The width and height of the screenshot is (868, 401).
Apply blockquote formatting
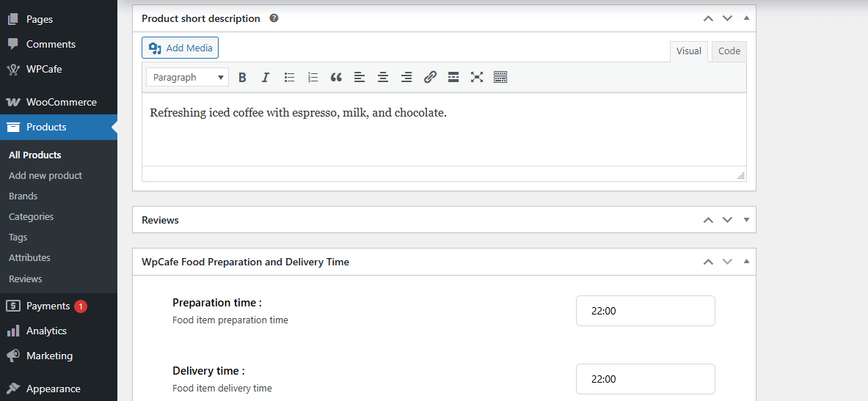tap(336, 77)
